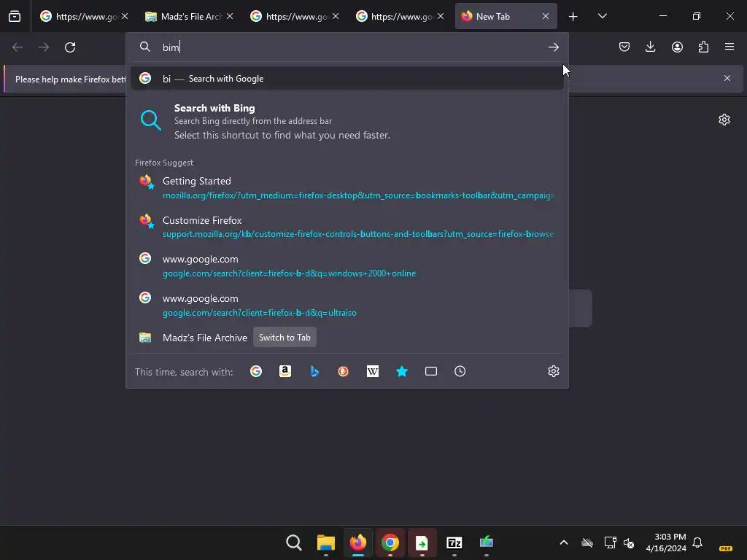Open the Downloads panel
The image size is (747, 560).
click(x=650, y=47)
